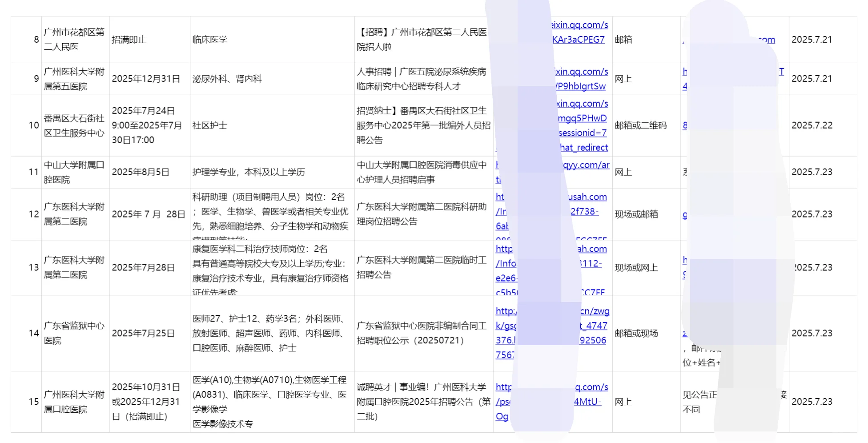Select the method cell 网上 in row 9
The image size is (868, 443).
tap(646, 79)
